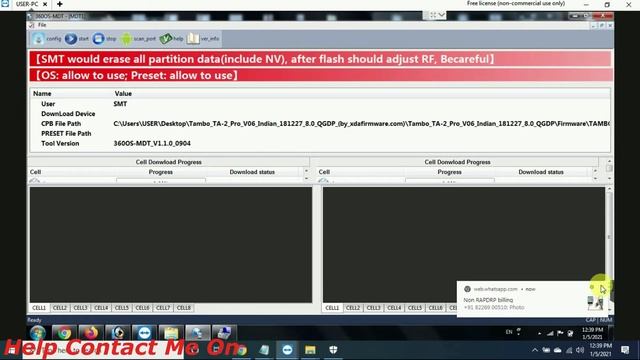Click the left panel progress bar
Screen dimensions: 640x360
click(161, 180)
